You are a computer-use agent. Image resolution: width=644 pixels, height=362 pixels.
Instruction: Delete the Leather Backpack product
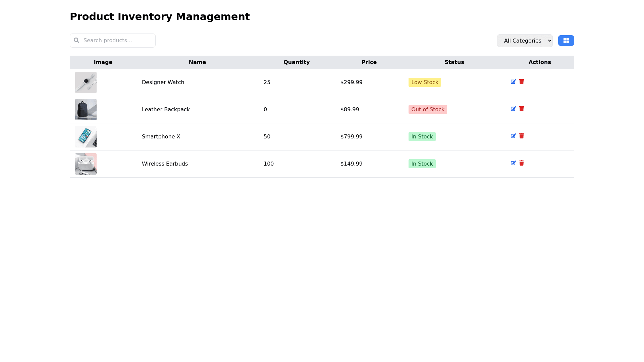click(x=522, y=109)
